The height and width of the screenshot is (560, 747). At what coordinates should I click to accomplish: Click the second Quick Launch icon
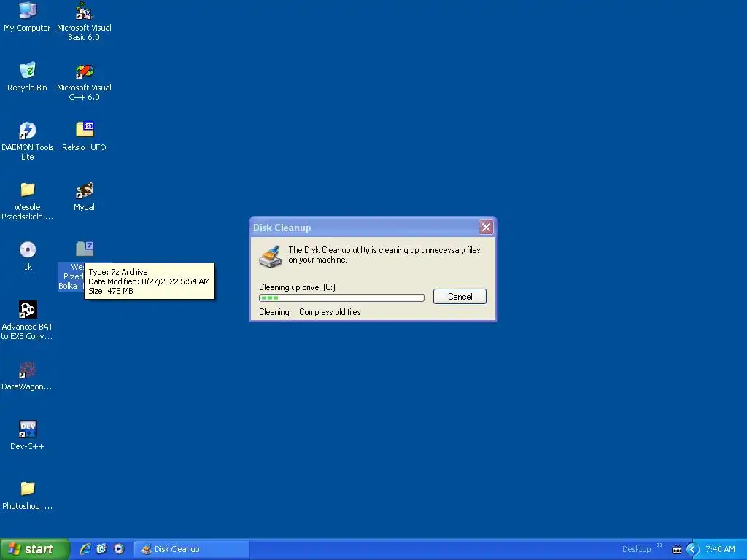click(101, 549)
